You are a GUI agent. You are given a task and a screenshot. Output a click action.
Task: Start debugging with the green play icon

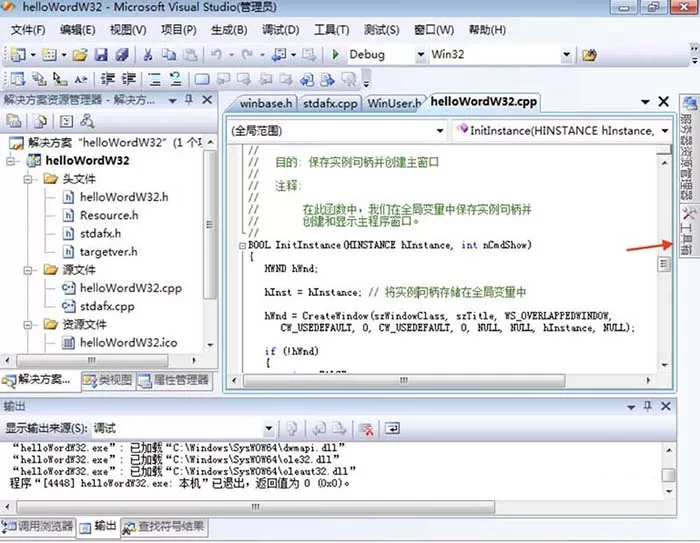click(x=336, y=55)
